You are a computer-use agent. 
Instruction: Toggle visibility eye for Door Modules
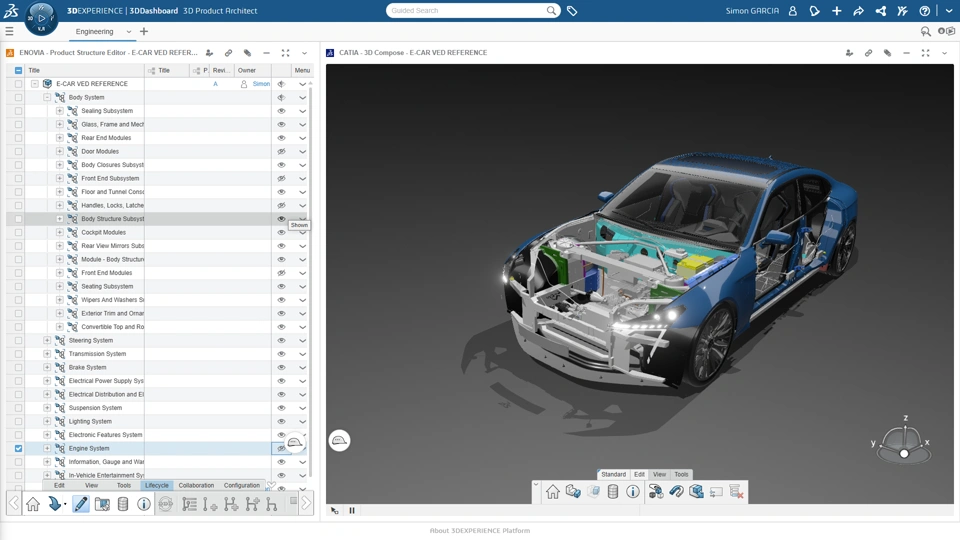[x=281, y=151]
